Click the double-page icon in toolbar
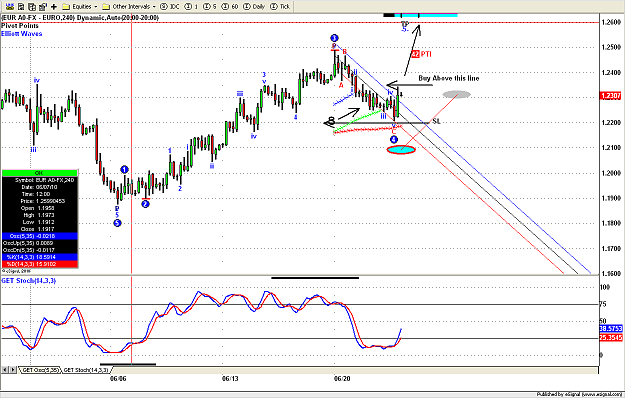625x398 pixels. [x=32, y=6]
